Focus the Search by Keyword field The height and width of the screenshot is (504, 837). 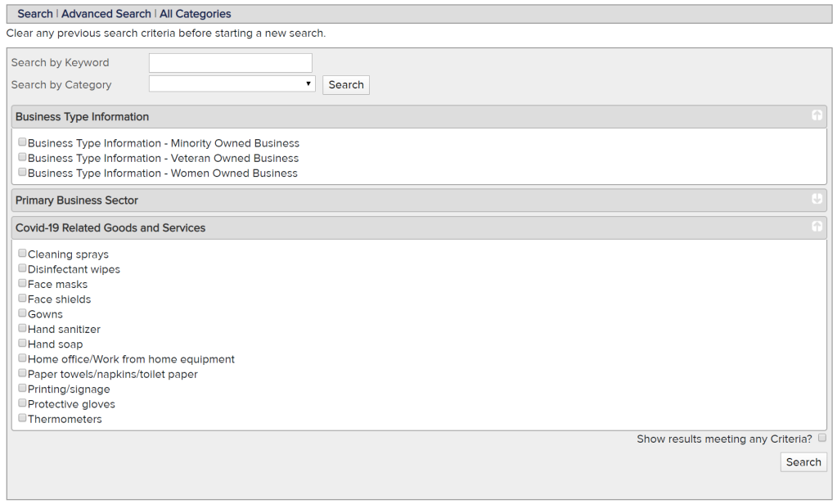(x=231, y=63)
